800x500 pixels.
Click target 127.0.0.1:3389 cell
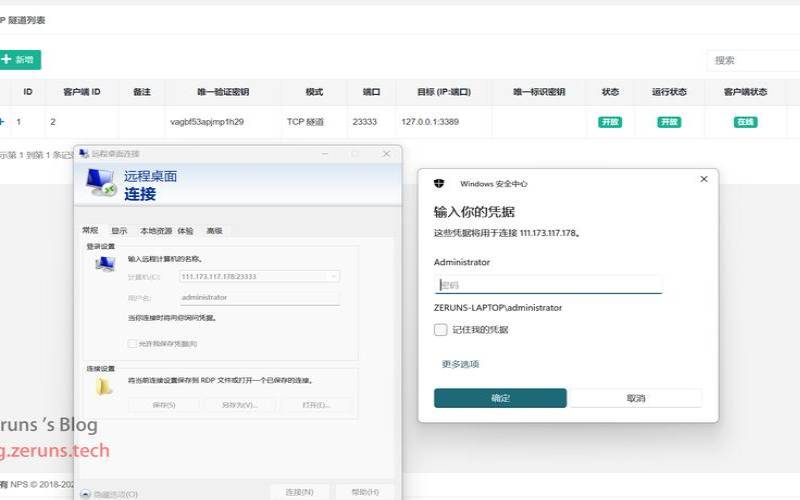(430, 122)
